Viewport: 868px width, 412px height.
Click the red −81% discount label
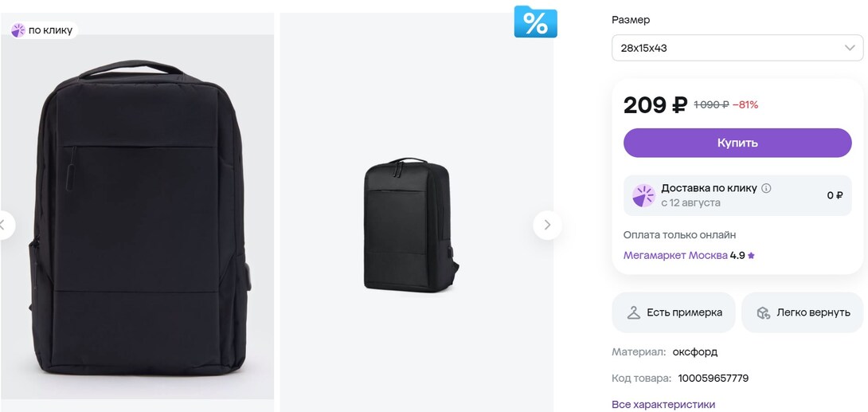[x=745, y=104]
